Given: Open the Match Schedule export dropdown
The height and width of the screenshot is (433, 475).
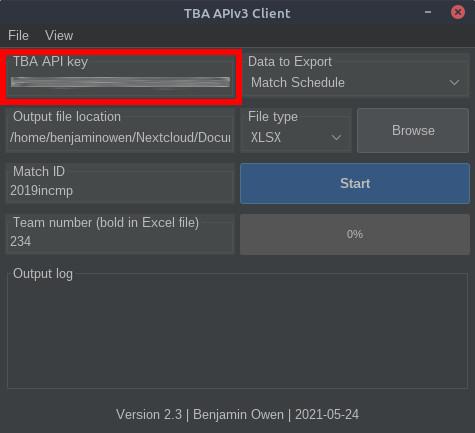Looking at the screenshot, I should click(356, 83).
